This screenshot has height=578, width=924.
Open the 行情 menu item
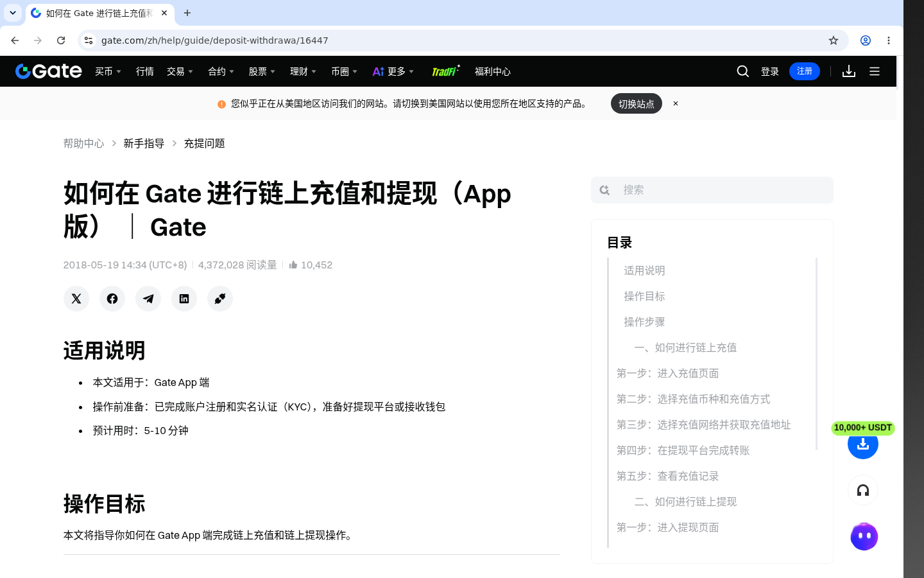[x=145, y=71]
